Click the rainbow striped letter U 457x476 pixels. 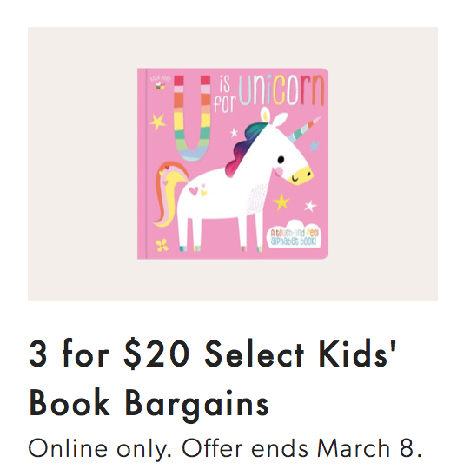point(192,118)
